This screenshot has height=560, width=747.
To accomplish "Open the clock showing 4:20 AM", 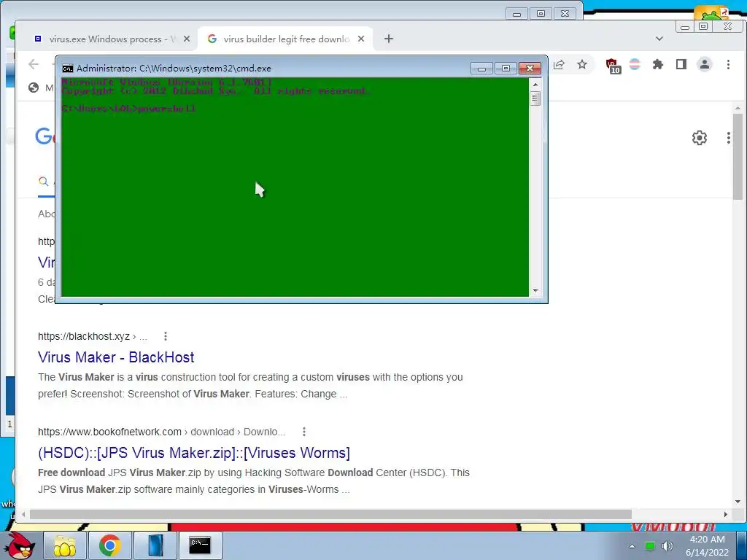I will pos(708,545).
